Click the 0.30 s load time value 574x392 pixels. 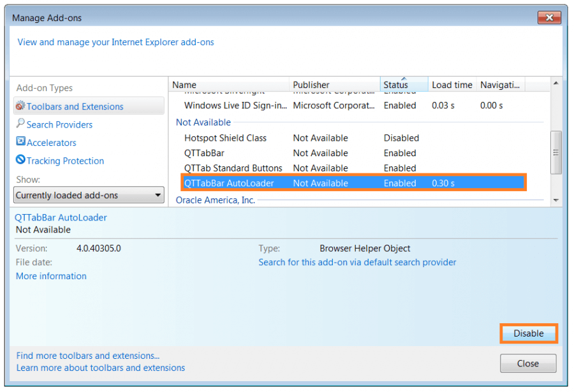(443, 183)
